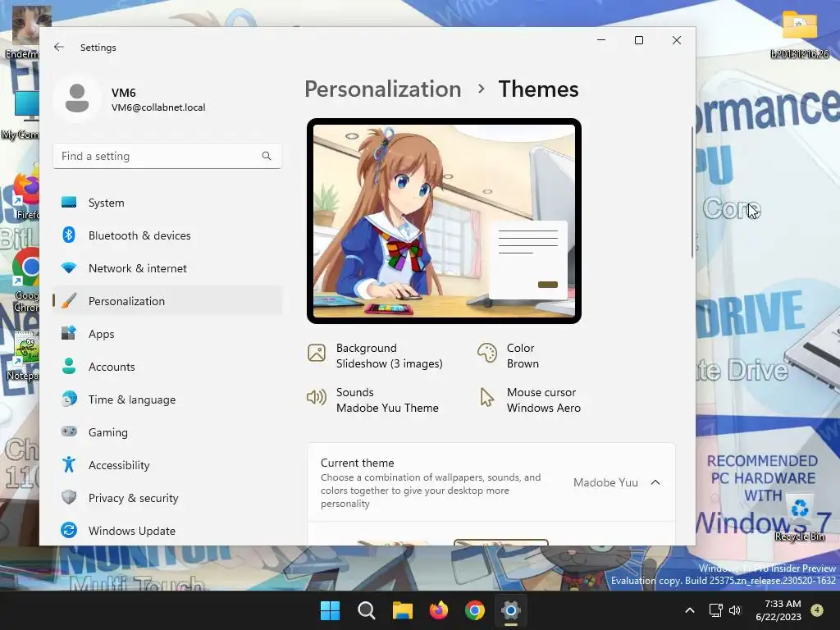The image size is (840, 630).
Task: Click the Themes page heading
Action: pos(538,89)
